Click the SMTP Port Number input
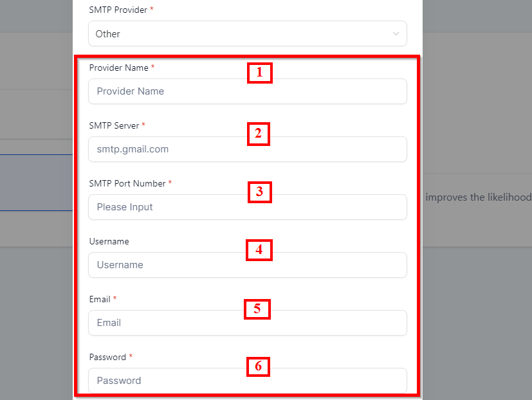 [x=247, y=207]
